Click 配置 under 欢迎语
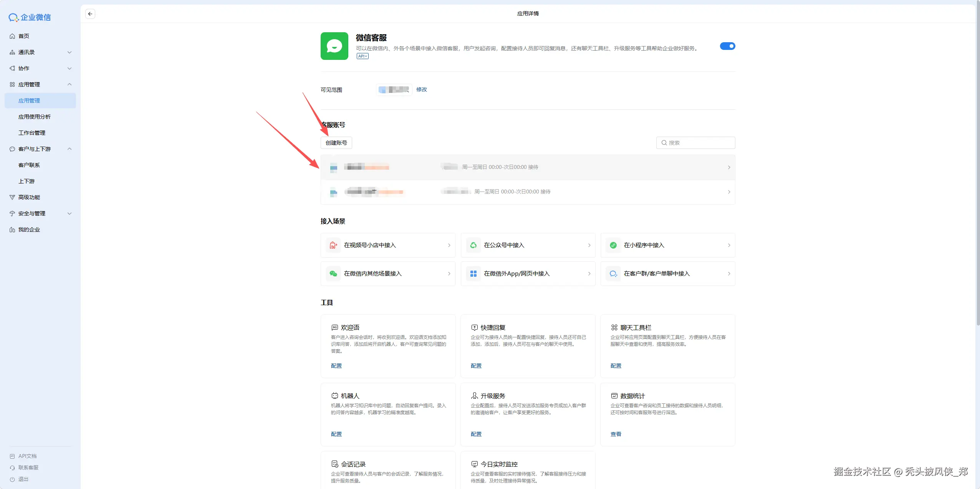The image size is (980, 489). (336, 366)
